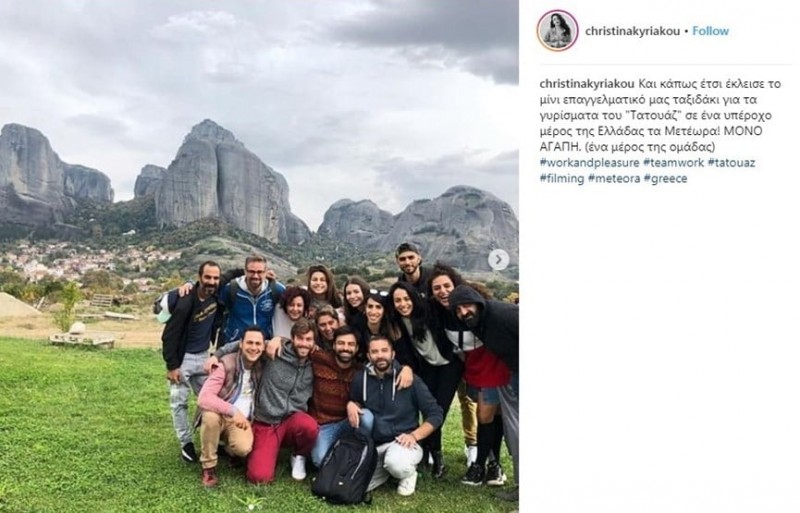
Task: Open the #greece hashtag
Action: [666, 179]
